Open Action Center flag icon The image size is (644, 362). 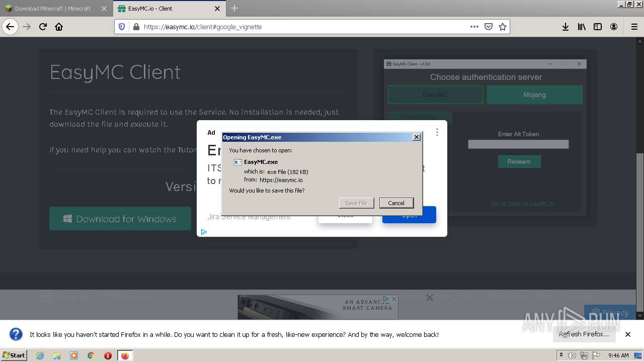pos(596,355)
